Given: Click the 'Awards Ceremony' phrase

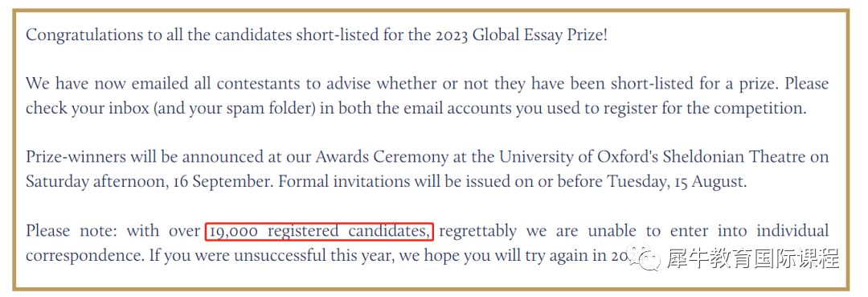Looking at the screenshot, I should [x=382, y=158].
